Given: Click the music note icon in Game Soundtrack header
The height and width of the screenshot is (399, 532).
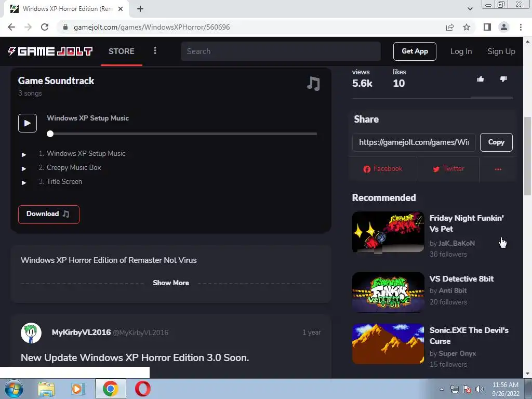Looking at the screenshot, I should [x=313, y=84].
